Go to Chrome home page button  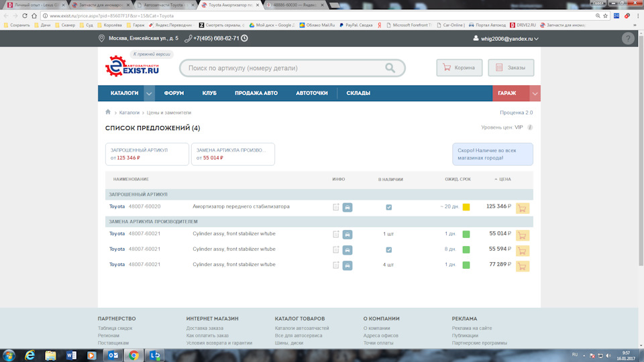34,15
